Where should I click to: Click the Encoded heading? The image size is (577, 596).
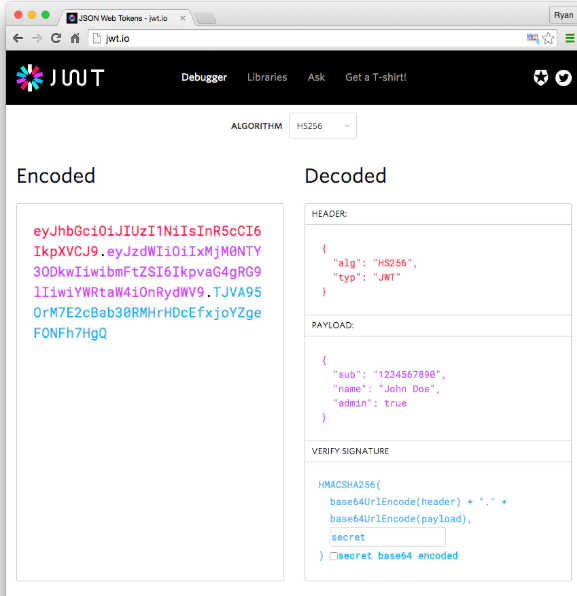[56, 176]
